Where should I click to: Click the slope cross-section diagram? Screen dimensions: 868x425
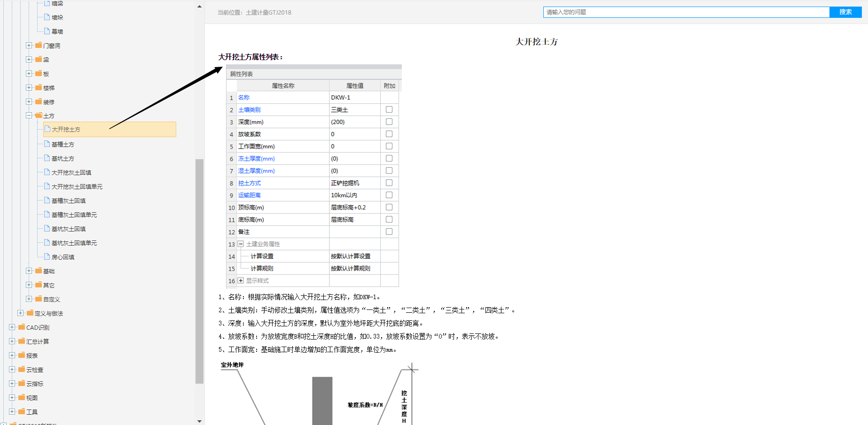(320, 394)
